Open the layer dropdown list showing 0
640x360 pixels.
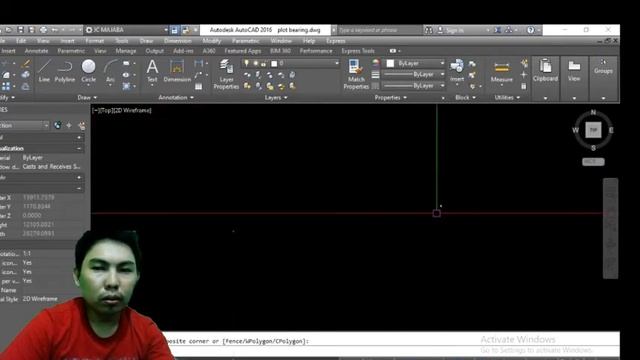[x=291, y=63]
